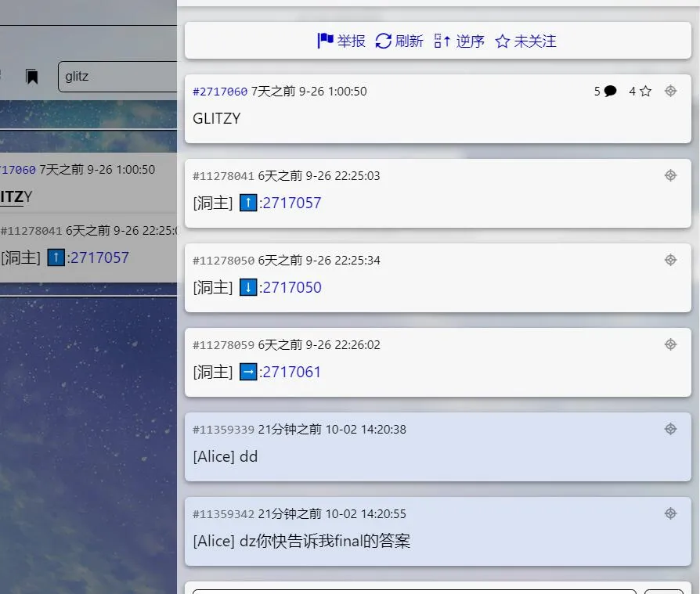Open the right-arrow link 2717061
Screen dimensions: 700x594
pos(291,372)
